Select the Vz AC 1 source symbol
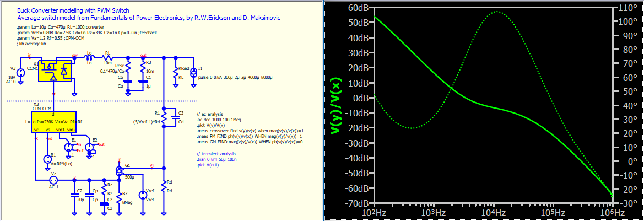Image resolution: width=644 pixels, height=221 pixels. (x=52, y=180)
